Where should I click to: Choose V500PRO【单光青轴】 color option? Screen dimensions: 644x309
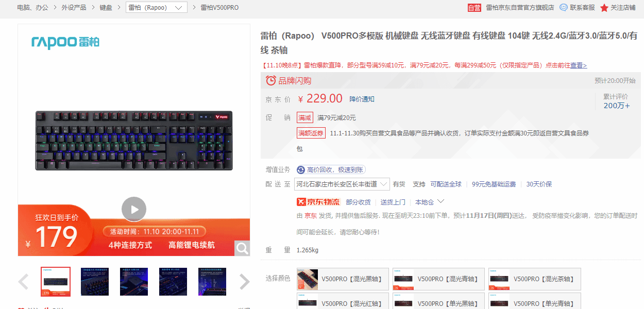pyautogui.click(x=535, y=301)
